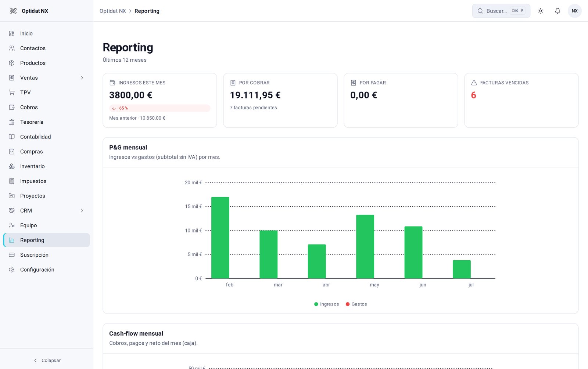This screenshot has height=369, width=588.
Task: Select the Productos package icon
Action: pyautogui.click(x=12, y=63)
